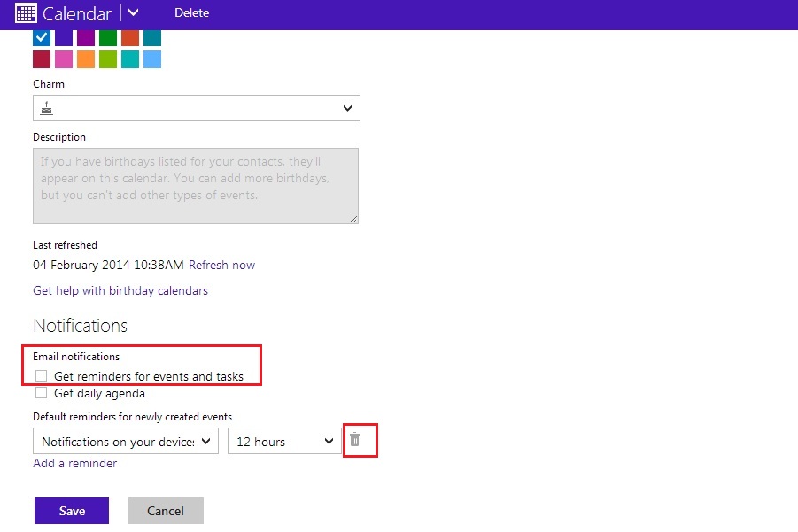798x532 pixels.
Task: Open Get help with birthday calendars
Action: 120,289
